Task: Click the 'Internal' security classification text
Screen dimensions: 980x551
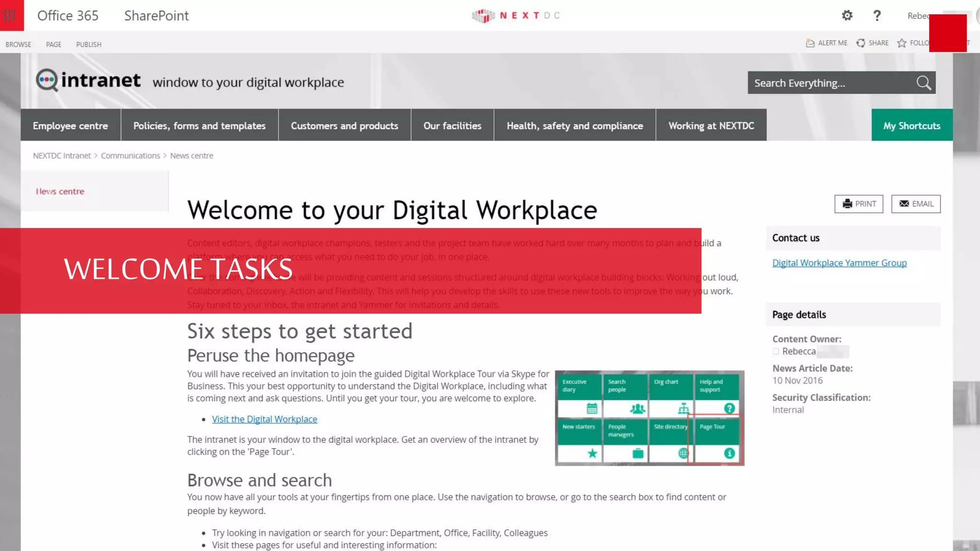Action: 788,409
